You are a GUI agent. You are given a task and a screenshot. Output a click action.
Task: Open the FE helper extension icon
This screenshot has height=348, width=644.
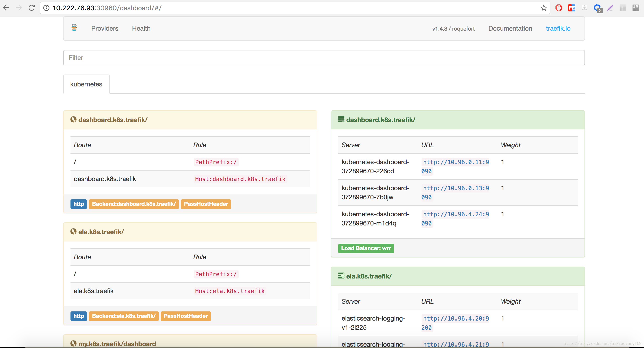click(571, 8)
